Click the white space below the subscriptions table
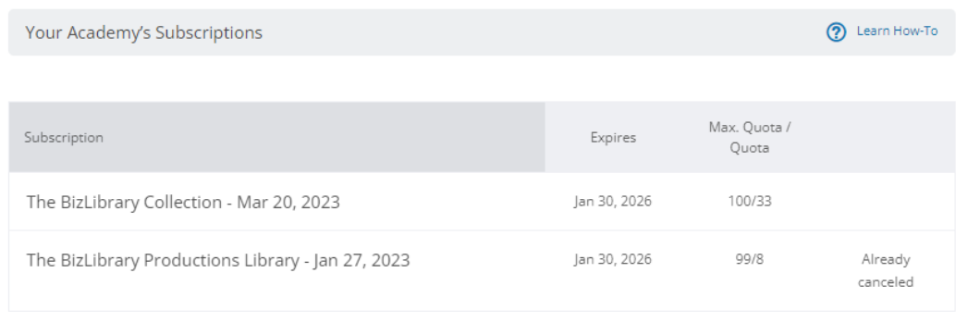 pos(482,323)
